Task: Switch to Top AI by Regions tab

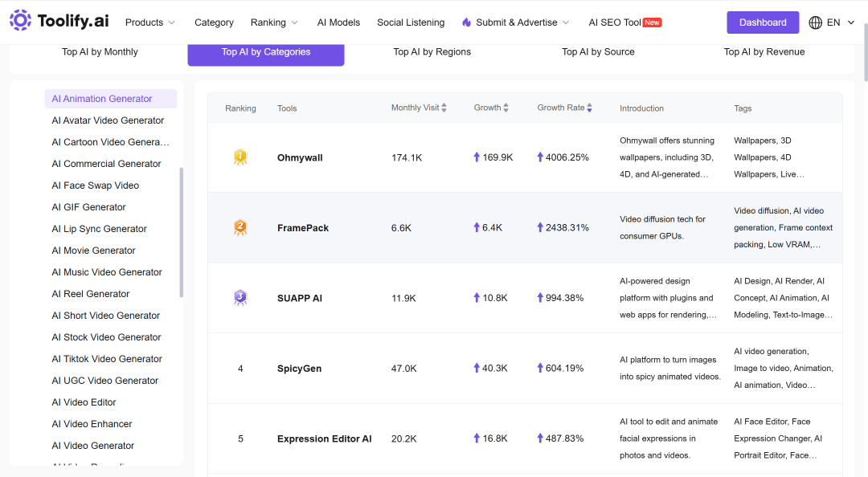Action: 432,52
